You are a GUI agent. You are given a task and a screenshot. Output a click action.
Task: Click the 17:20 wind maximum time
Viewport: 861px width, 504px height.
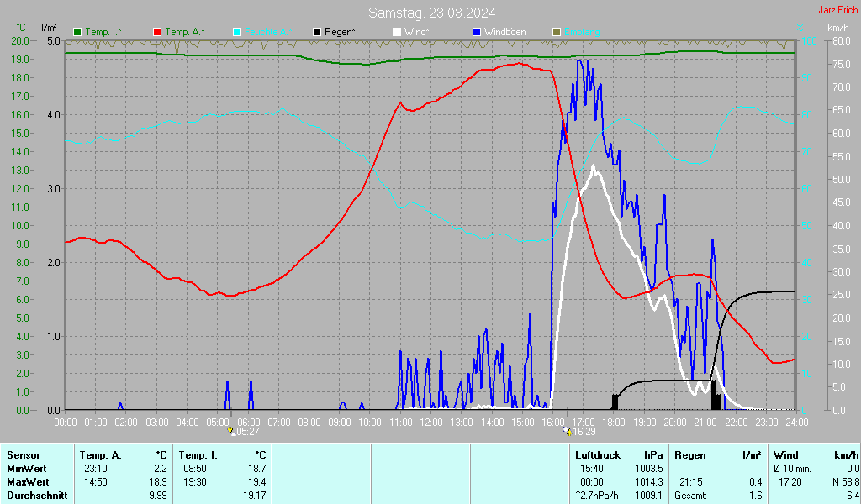790,482
